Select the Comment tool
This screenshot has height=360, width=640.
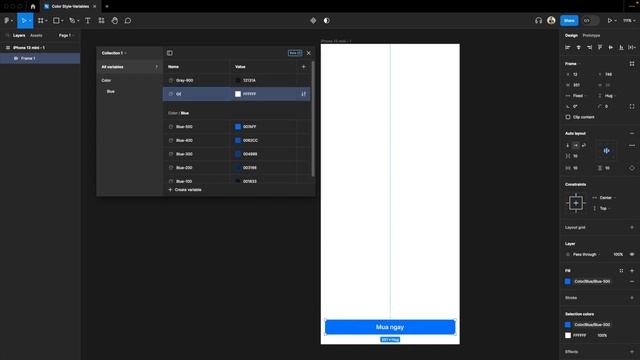click(128, 20)
